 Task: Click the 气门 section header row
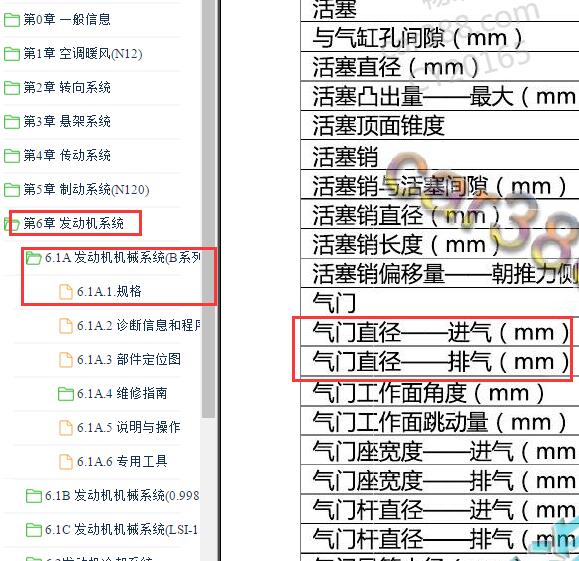[440, 302]
